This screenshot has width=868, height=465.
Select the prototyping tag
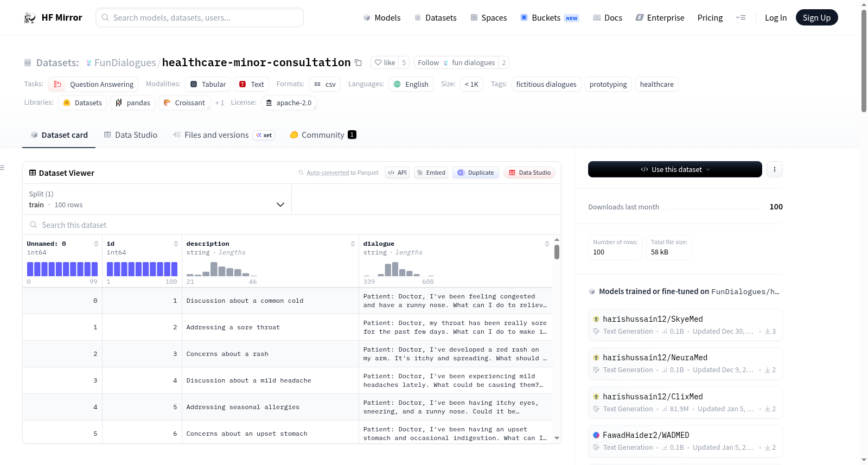click(x=608, y=84)
